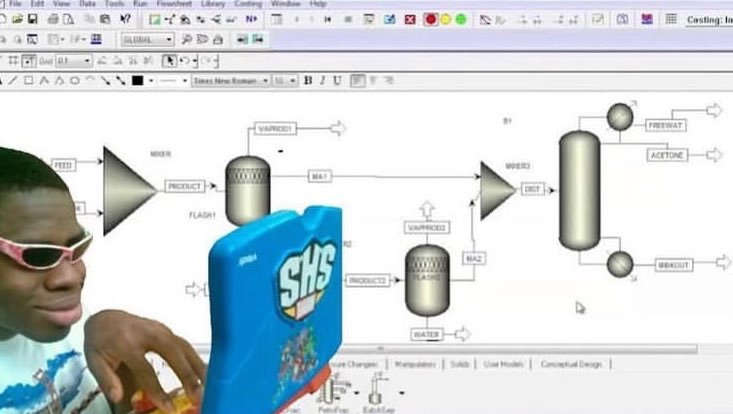Toggle snap to grid button
The height and width of the screenshot is (414, 733).
29,61
